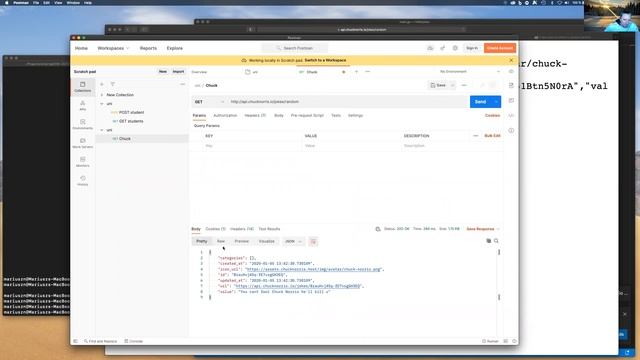This screenshot has width=640, height=360.
Task: Open the Monitors sidebar panel
Action: pyautogui.click(x=83, y=162)
